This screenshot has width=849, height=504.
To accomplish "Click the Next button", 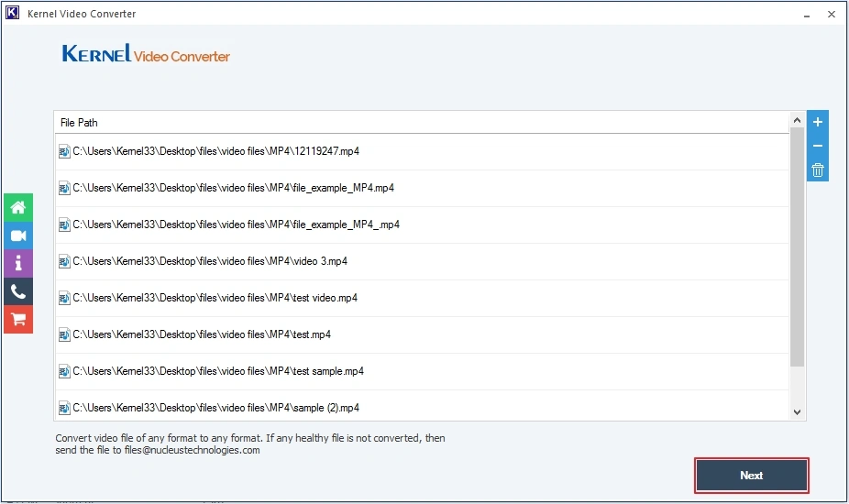I will tap(752, 476).
